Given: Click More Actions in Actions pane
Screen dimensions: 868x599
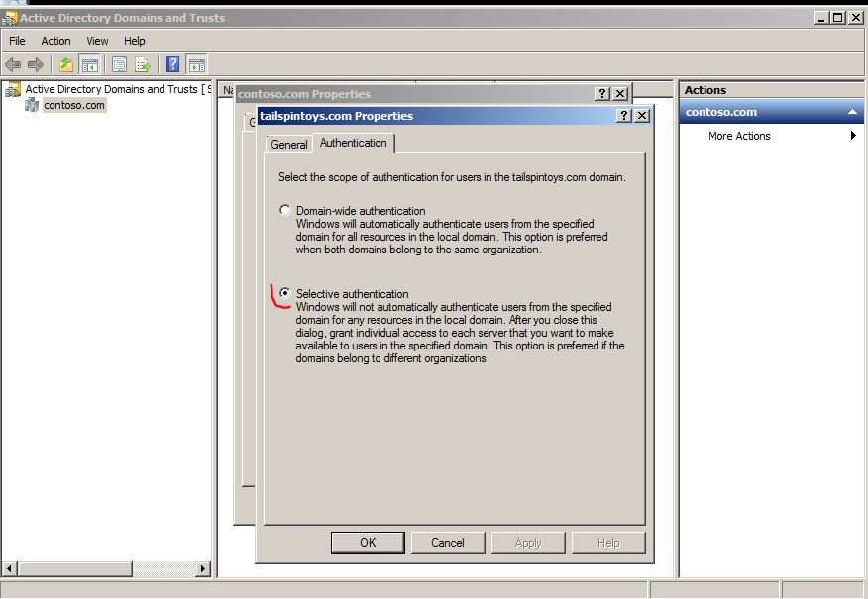Looking at the screenshot, I should [739, 136].
